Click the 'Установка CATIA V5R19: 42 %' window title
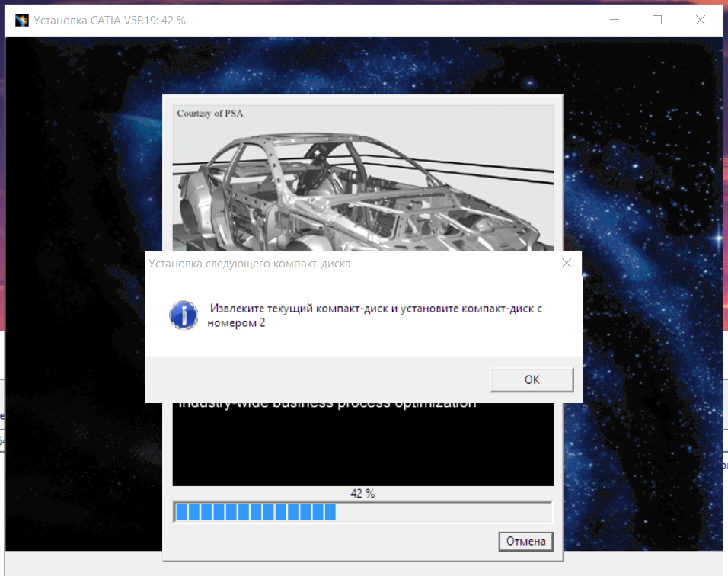This screenshot has width=728, height=576. 110,21
